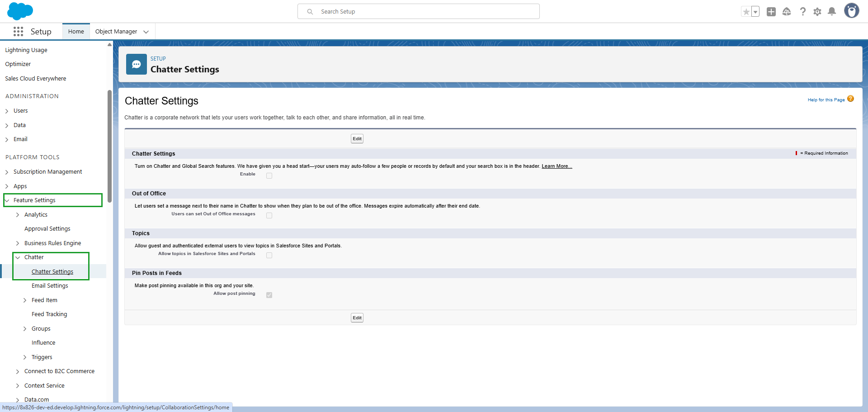Focus the Search Setup field
868x412 pixels.
click(x=419, y=11)
